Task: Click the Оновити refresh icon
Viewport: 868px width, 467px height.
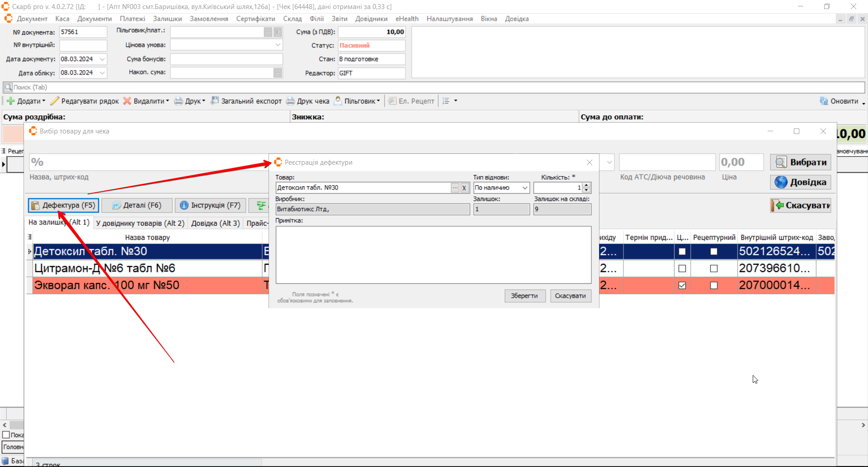Action: (x=824, y=101)
